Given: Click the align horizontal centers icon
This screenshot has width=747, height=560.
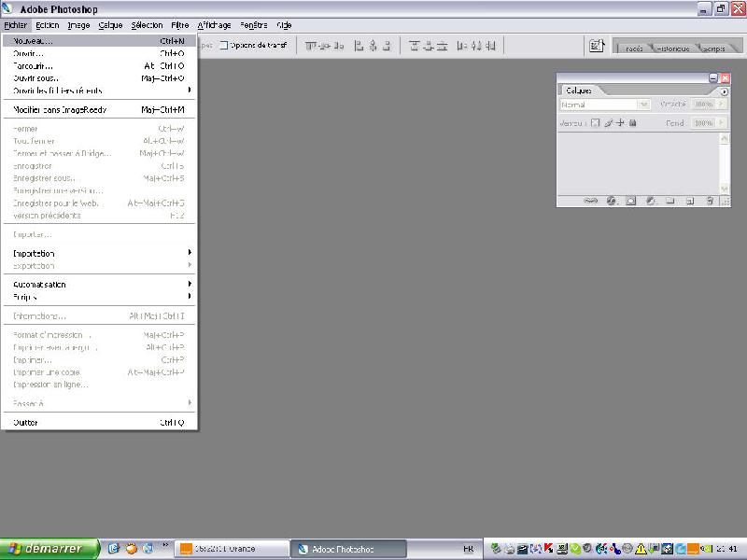Looking at the screenshot, I should coord(373,46).
